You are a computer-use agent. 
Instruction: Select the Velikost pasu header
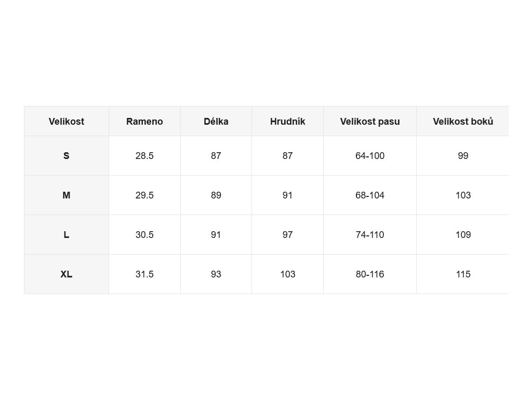coord(370,122)
